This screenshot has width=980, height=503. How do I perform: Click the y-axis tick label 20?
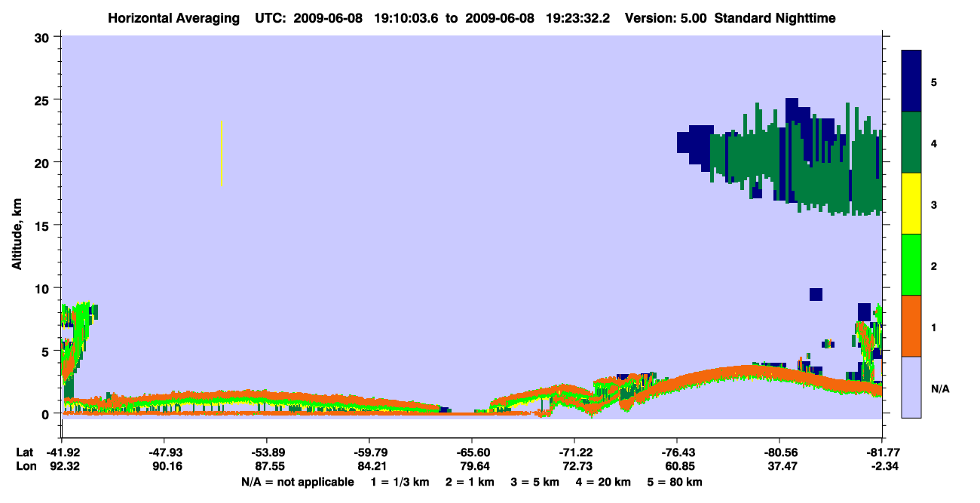click(x=44, y=162)
